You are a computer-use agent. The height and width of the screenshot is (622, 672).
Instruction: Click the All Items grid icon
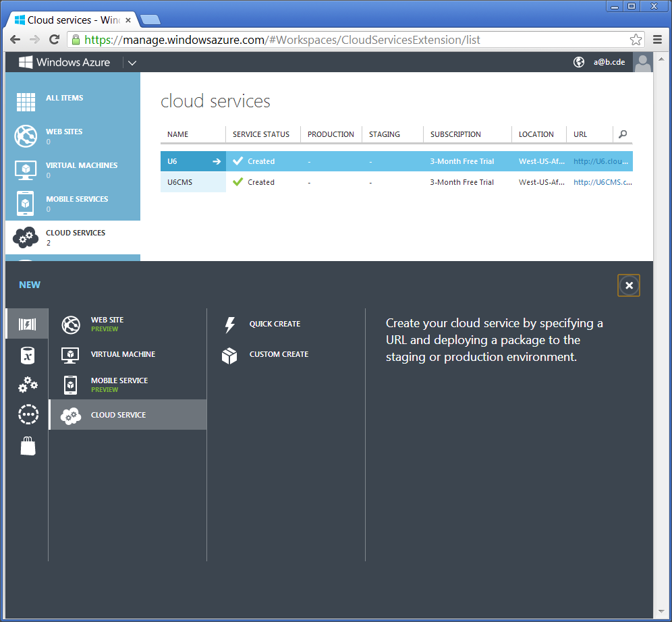pyautogui.click(x=26, y=103)
